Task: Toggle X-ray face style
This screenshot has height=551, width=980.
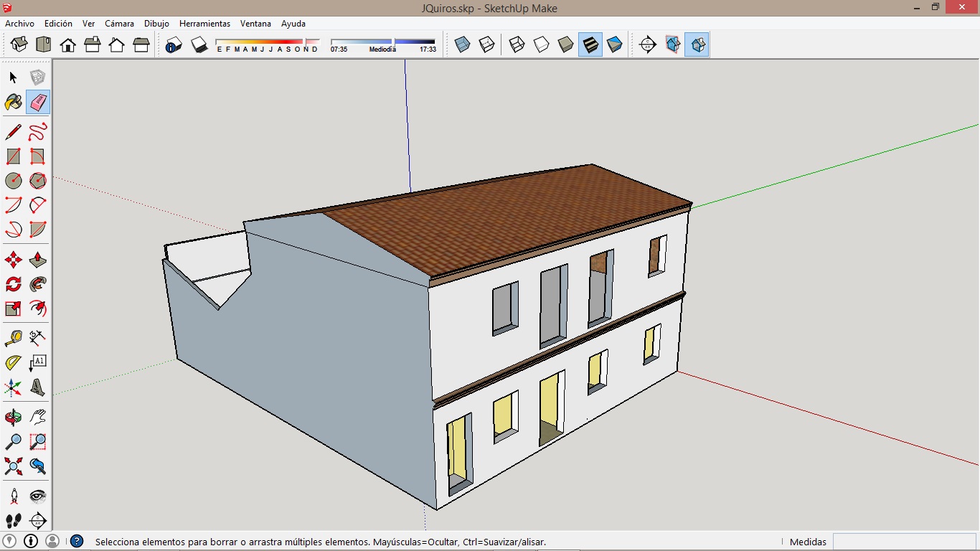Action: 463,45
